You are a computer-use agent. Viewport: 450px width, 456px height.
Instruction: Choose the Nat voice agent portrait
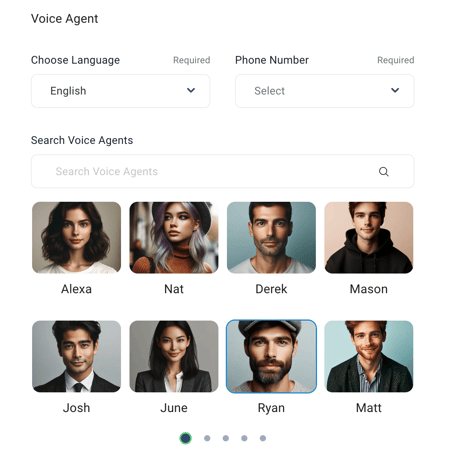pos(174,238)
